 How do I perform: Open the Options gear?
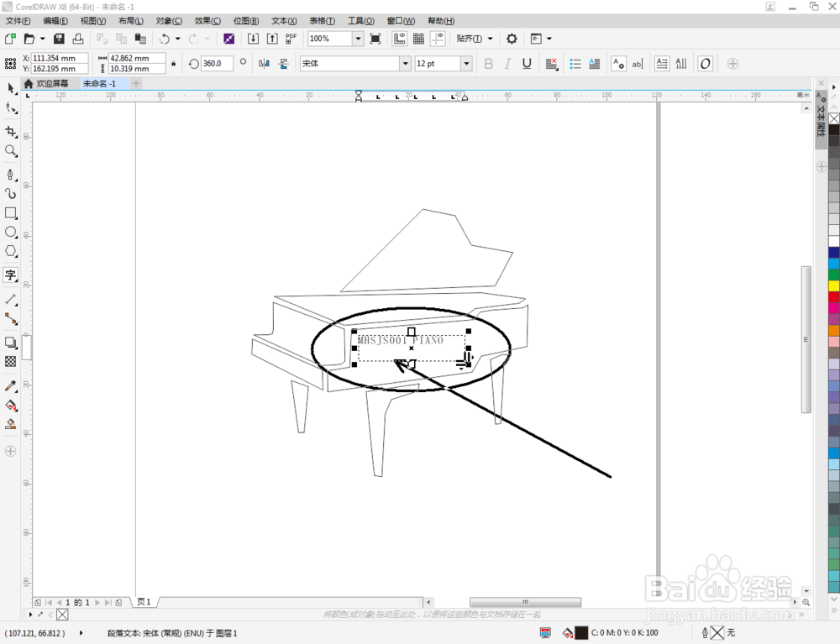point(512,39)
